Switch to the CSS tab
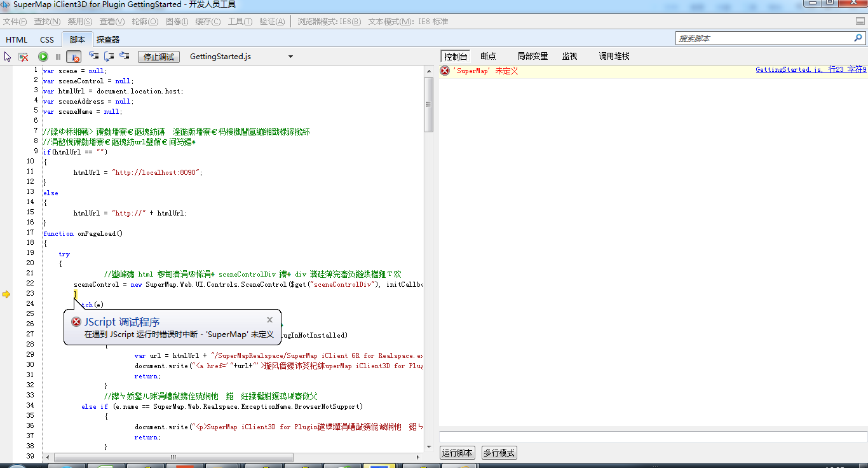 (47, 39)
